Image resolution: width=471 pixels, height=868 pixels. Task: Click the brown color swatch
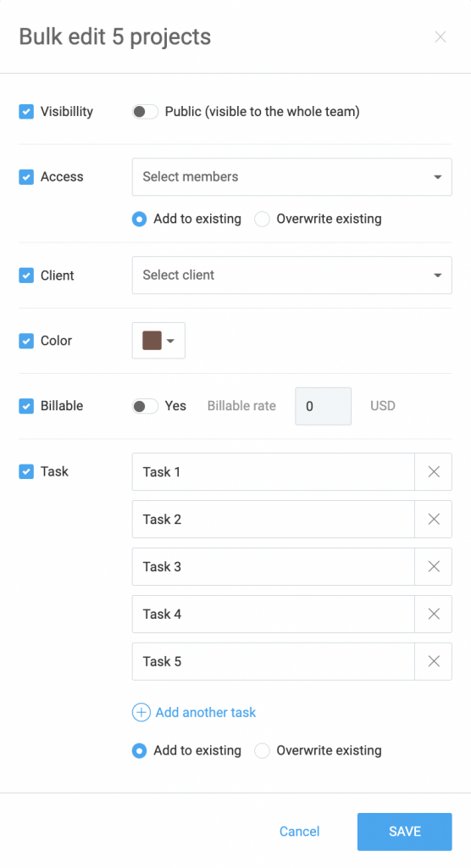[152, 341]
